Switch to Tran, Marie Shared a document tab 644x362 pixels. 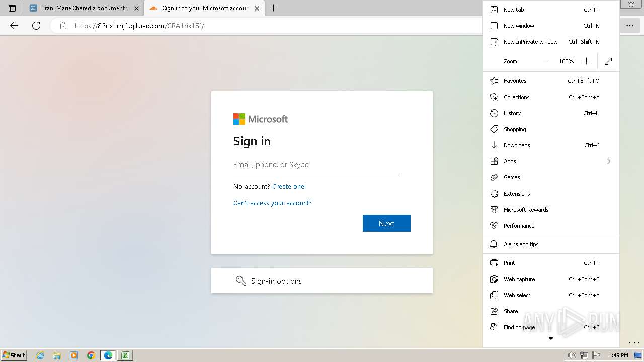coord(84,8)
